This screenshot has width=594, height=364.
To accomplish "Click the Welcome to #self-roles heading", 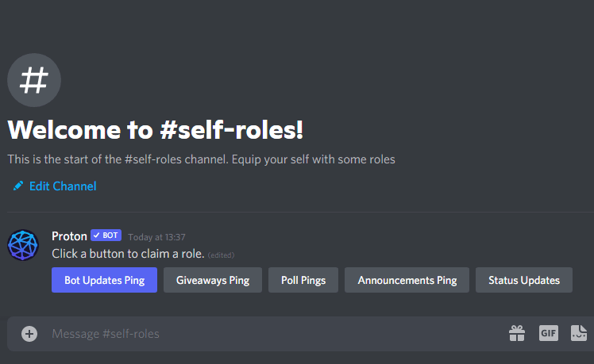I will pos(156,130).
